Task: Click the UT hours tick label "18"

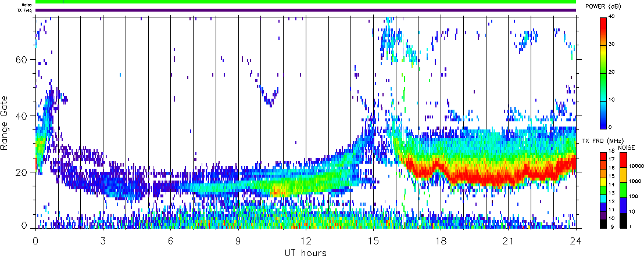Action: click(x=441, y=240)
